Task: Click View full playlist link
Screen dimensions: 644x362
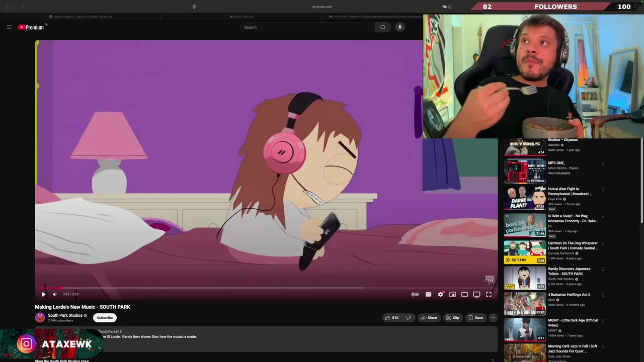Action: (x=559, y=173)
